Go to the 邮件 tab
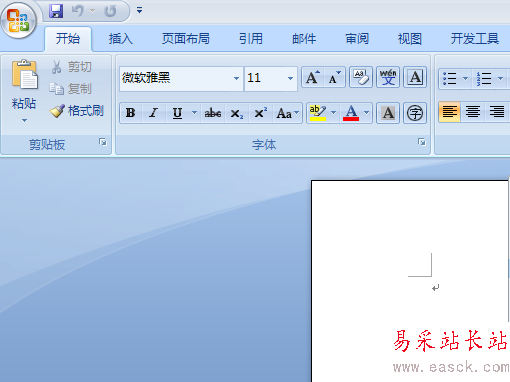Viewport: 510px width, 382px height. [x=304, y=39]
